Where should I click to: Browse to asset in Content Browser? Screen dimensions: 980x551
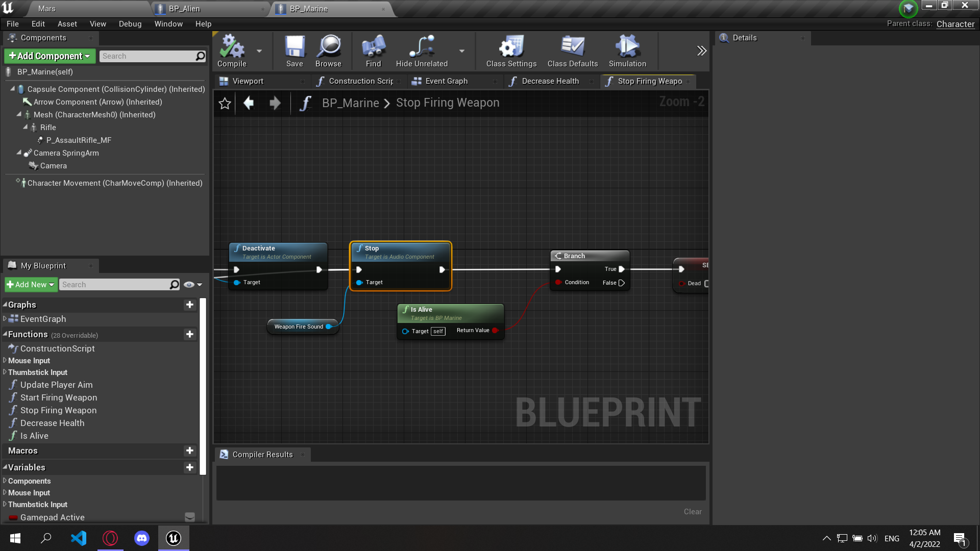[328, 51]
